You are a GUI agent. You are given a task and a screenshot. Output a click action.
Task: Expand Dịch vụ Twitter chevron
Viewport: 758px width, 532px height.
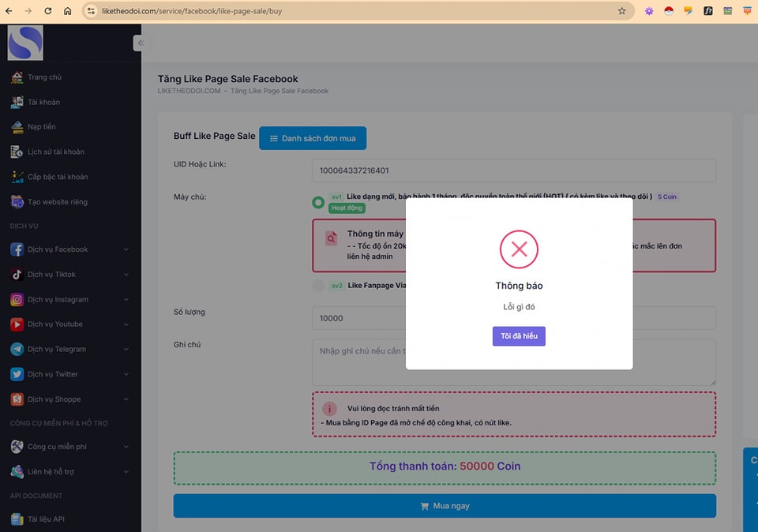[126, 374]
